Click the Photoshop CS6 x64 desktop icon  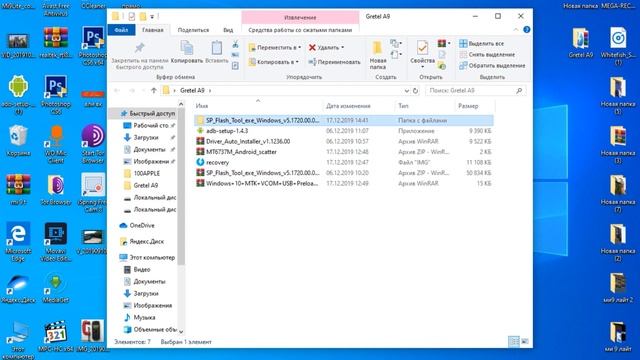click(x=93, y=46)
